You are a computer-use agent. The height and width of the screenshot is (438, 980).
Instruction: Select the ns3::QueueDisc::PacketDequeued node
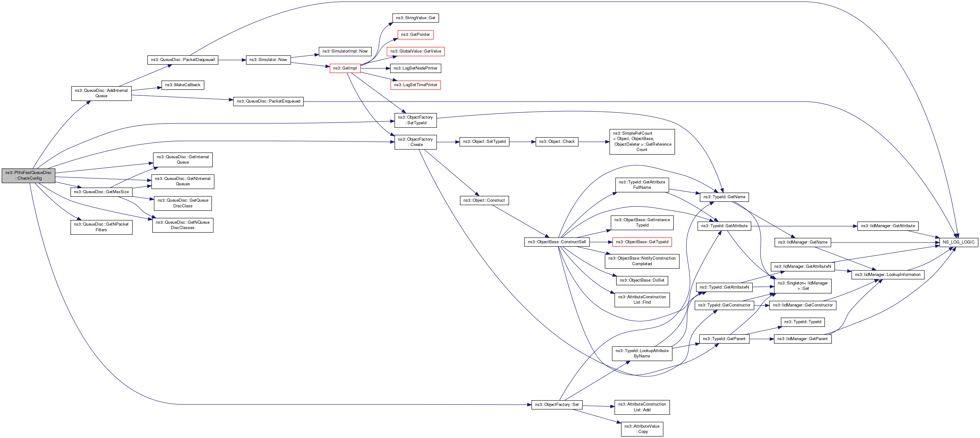tap(182, 60)
